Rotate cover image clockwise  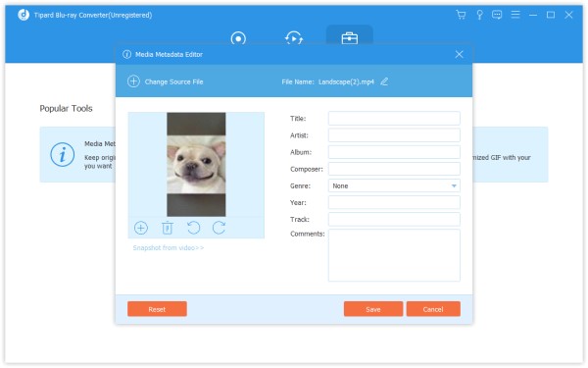coord(219,228)
